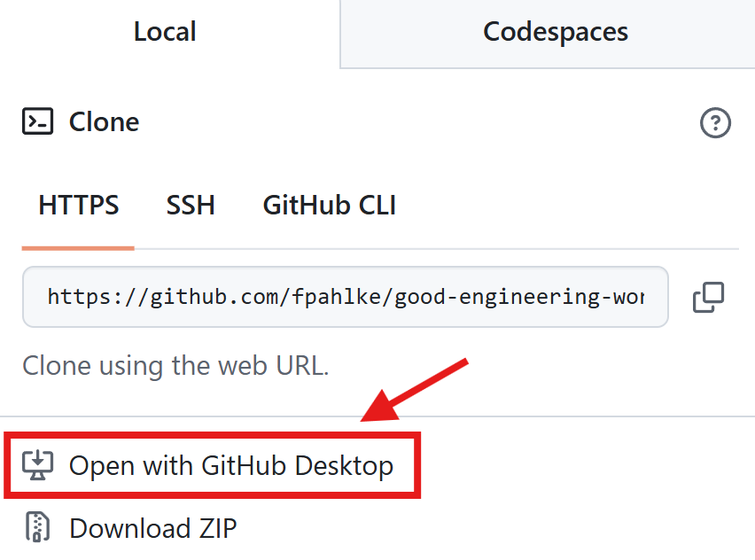Copy the repository URL to clipboard
The image size is (755, 560).
coord(708,298)
